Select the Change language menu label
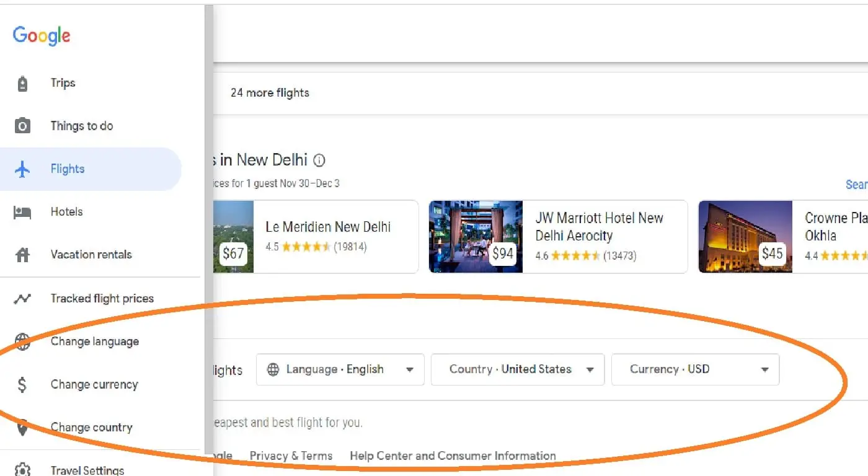Screen dimensions: 868x476 click(x=95, y=342)
